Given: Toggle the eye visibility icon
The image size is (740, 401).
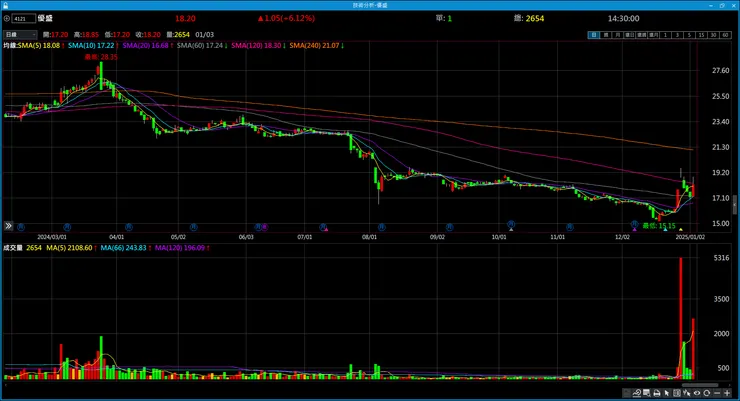Looking at the screenshot, I should [x=697, y=393].
